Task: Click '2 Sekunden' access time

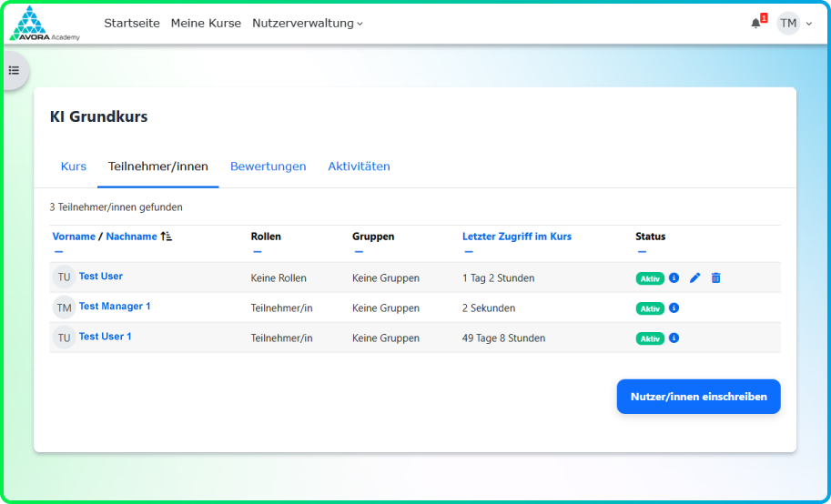Action: pyautogui.click(x=489, y=308)
